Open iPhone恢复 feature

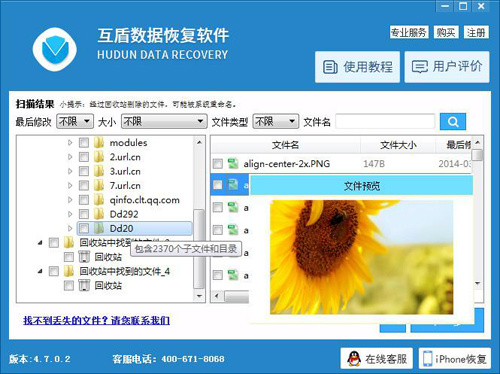455,359
